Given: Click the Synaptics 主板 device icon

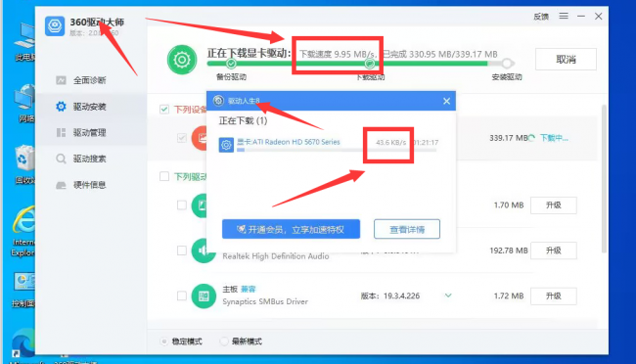Looking at the screenshot, I should click(x=204, y=296).
